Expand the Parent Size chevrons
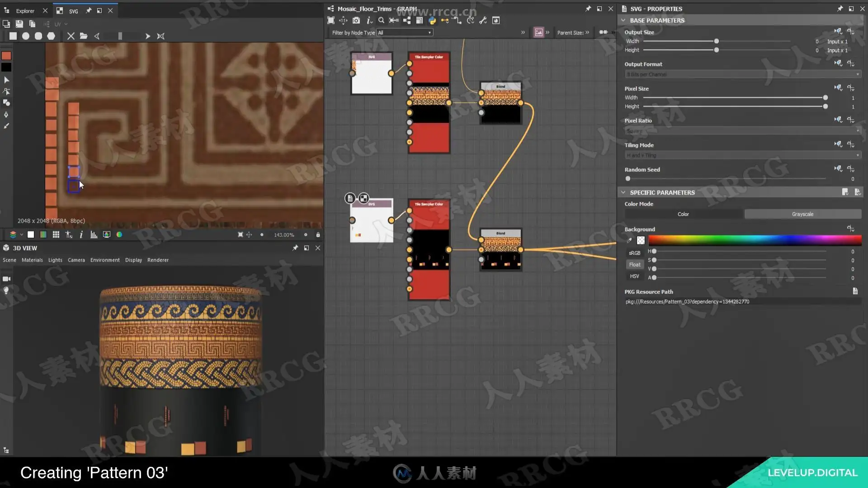The width and height of the screenshot is (868, 488). click(587, 33)
